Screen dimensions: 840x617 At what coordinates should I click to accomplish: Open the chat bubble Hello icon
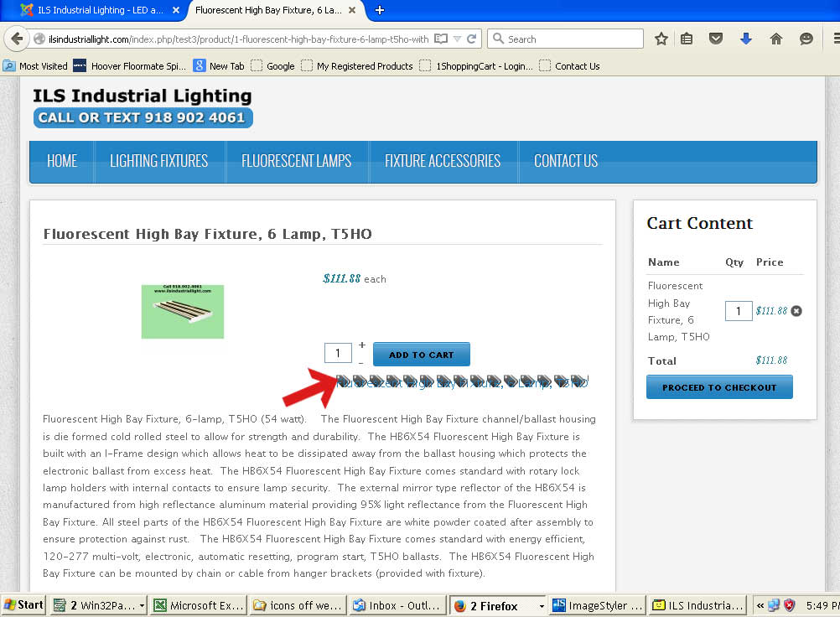[x=806, y=39]
